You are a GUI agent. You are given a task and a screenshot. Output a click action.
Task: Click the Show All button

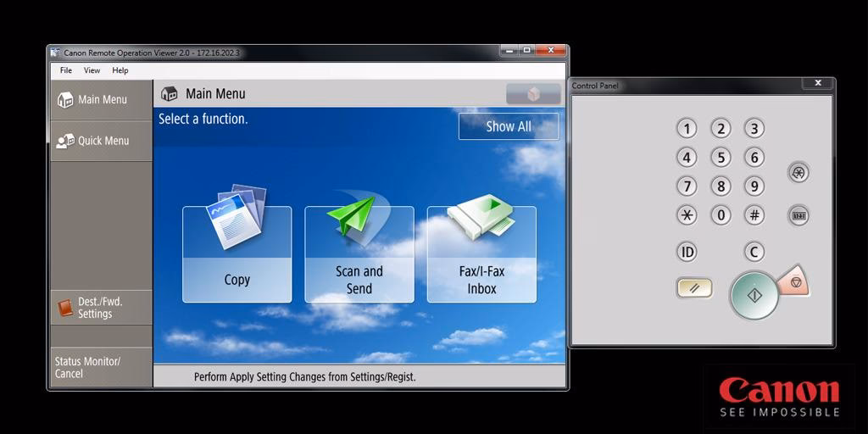[x=509, y=126]
